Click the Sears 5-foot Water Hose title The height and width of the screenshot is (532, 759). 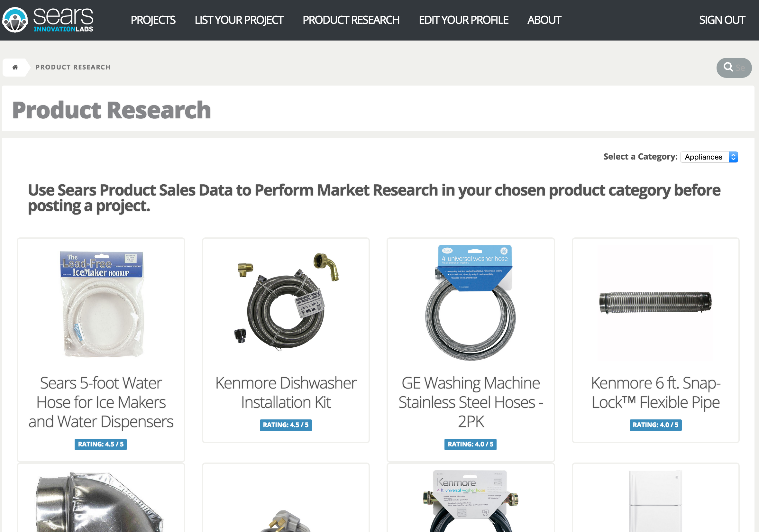(101, 402)
